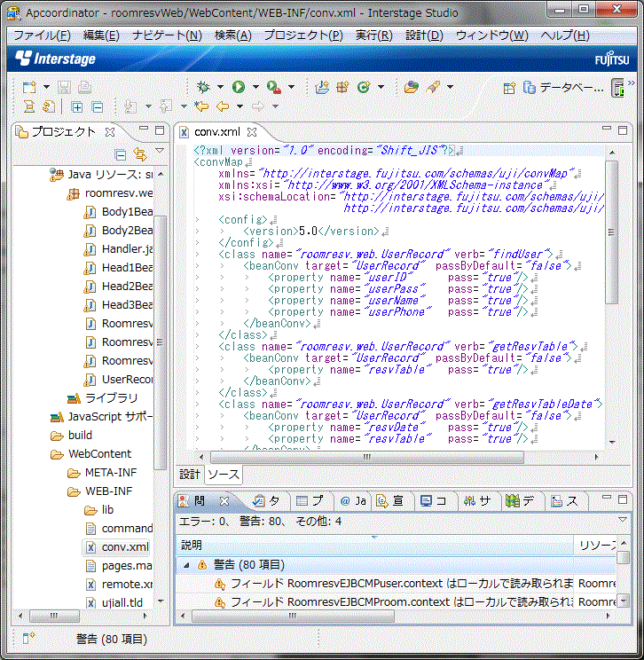The image size is (644, 660).
Task: Open the Project view menu triangle
Action: pos(160,150)
